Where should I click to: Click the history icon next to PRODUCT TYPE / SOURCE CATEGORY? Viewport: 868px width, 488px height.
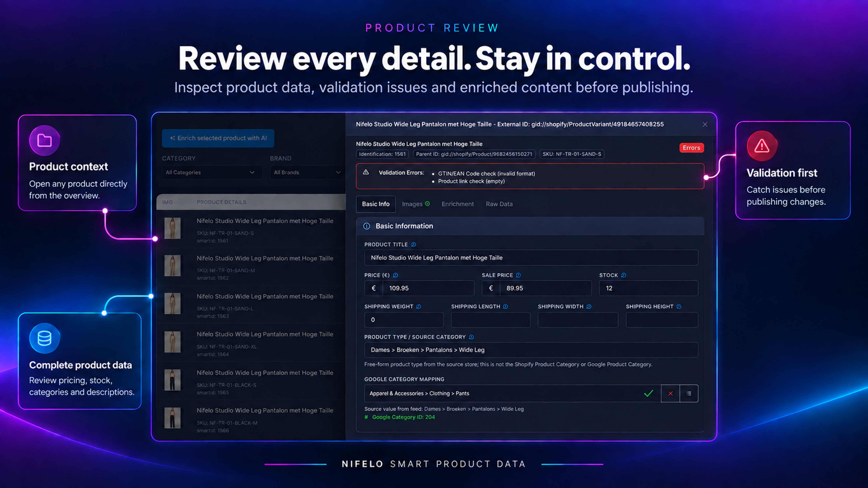471,337
